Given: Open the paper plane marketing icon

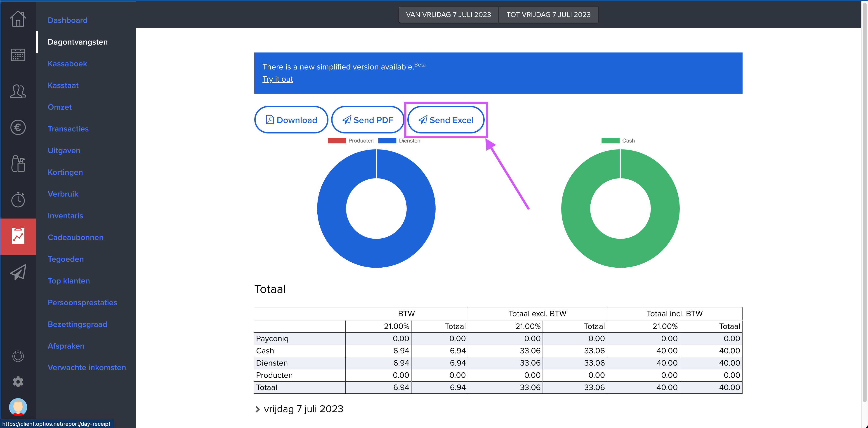Looking at the screenshot, I should [x=18, y=272].
